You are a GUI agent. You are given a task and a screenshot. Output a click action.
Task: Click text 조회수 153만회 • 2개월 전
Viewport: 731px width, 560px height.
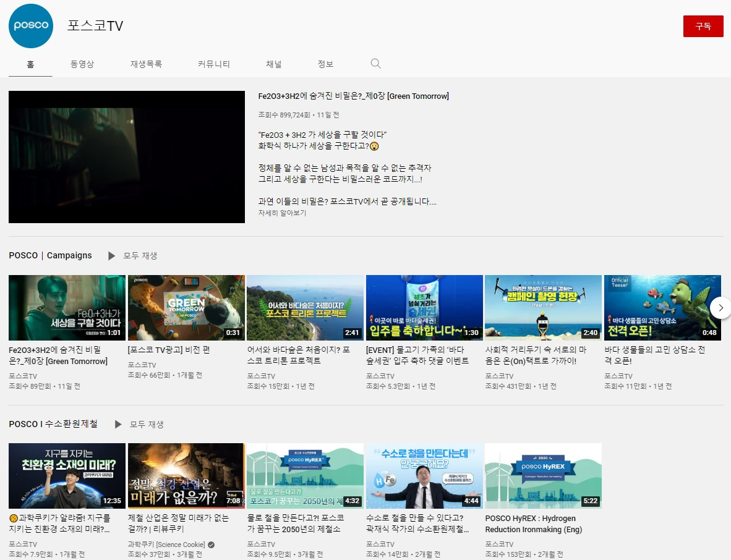(524, 554)
